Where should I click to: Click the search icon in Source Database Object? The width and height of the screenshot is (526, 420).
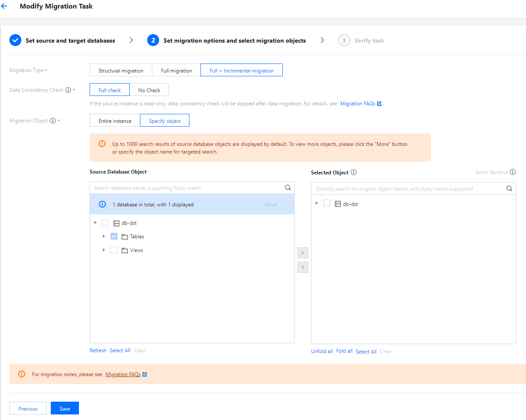point(288,188)
